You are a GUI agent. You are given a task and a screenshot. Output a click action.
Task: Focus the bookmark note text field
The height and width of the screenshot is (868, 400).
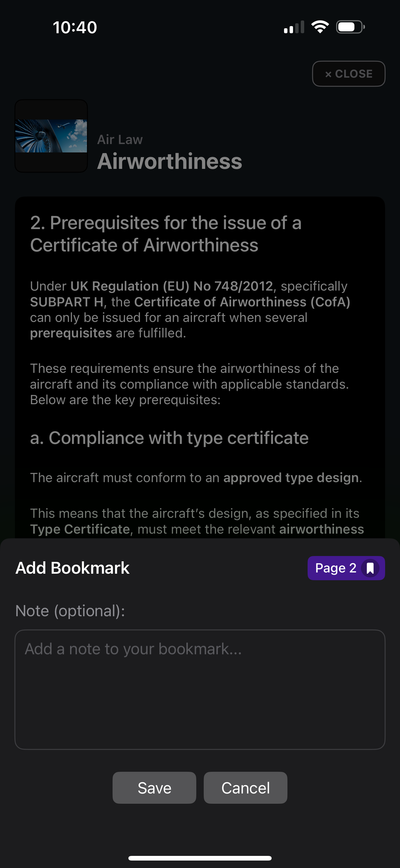coord(200,689)
